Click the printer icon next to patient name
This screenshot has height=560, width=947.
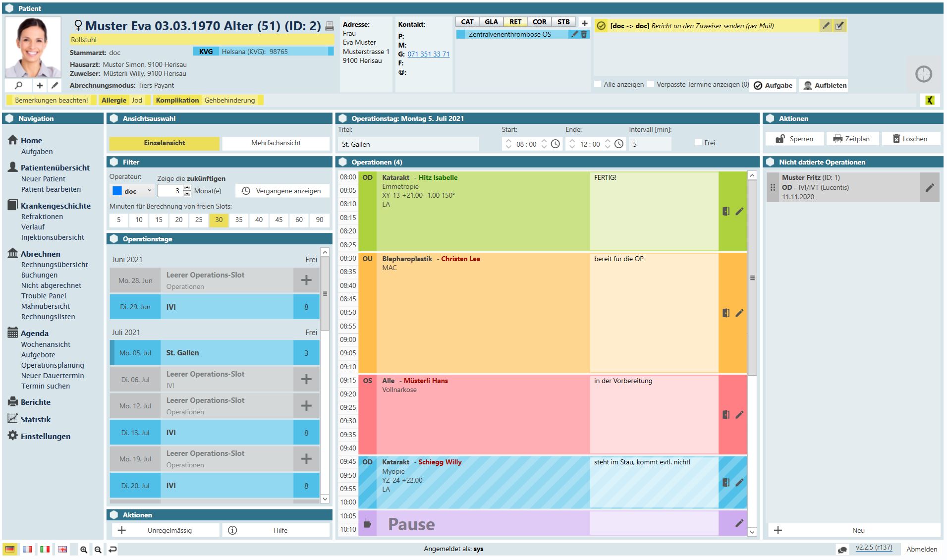330,26
